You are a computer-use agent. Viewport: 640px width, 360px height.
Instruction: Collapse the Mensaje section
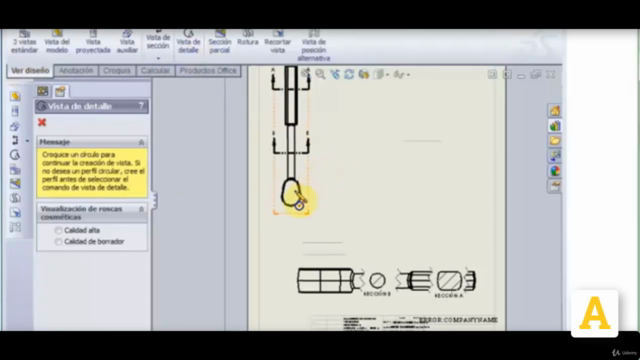pyautogui.click(x=141, y=142)
